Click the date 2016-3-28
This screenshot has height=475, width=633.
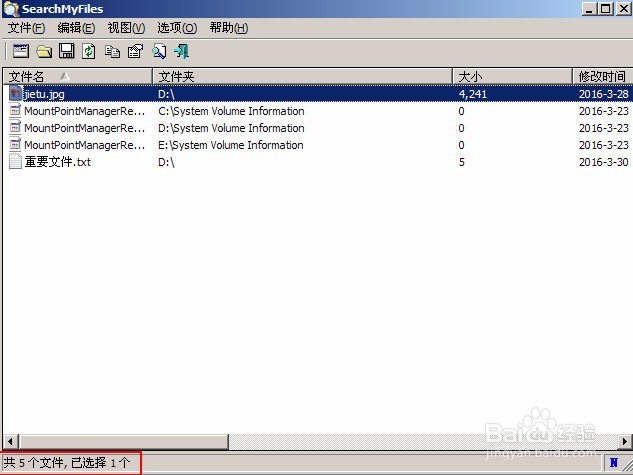(x=604, y=94)
